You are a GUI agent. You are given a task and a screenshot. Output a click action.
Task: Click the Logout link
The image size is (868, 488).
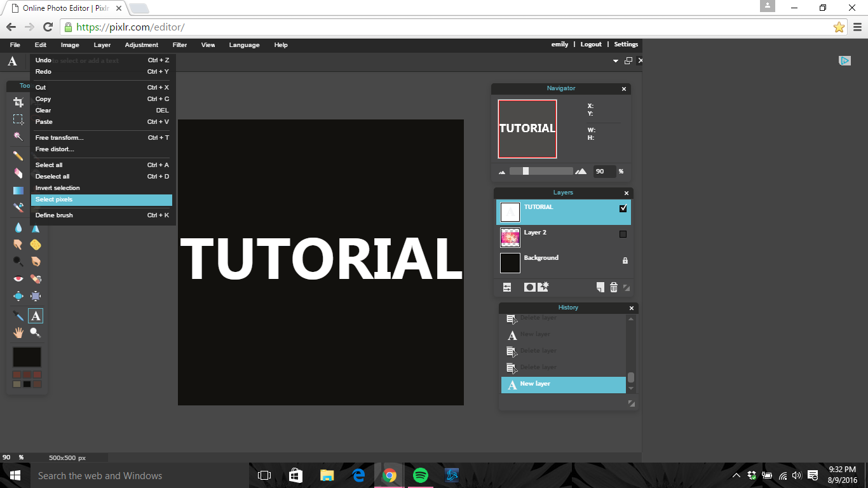591,44
